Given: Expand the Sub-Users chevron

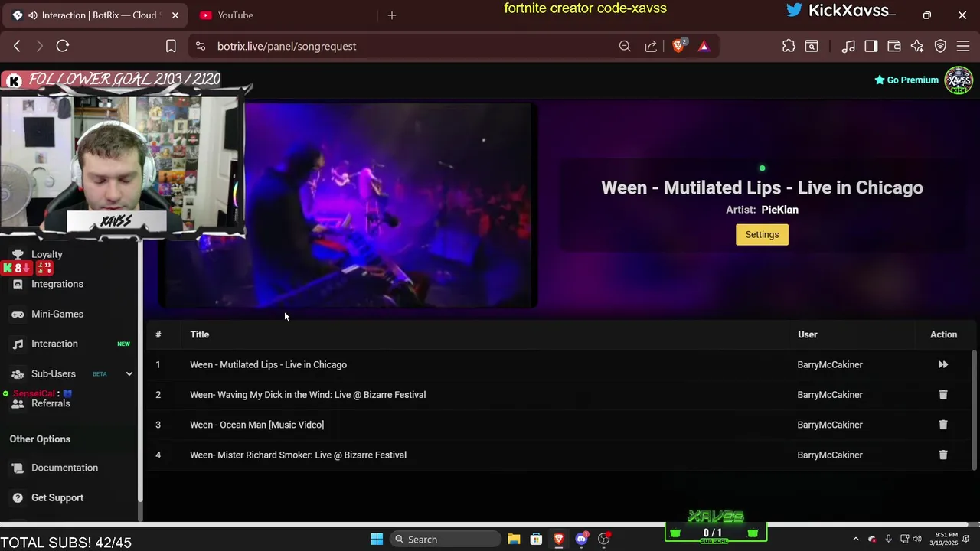Looking at the screenshot, I should pos(129,373).
